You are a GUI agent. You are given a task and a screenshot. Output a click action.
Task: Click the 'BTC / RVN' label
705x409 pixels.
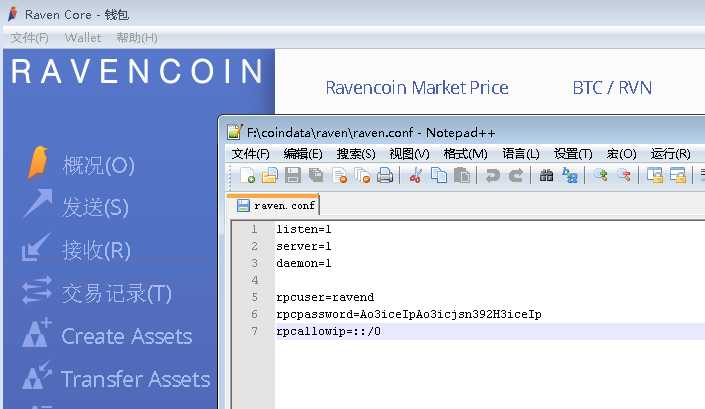click(612, 88)
